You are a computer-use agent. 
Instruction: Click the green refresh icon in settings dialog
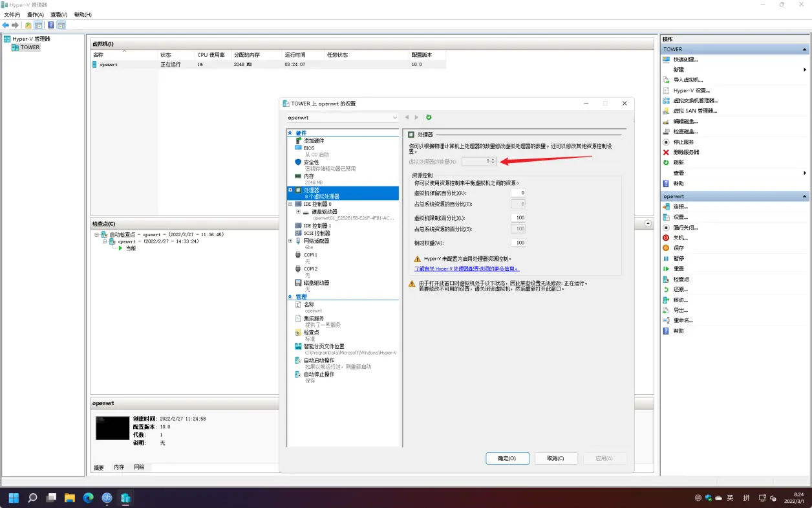tap(429, 117)
